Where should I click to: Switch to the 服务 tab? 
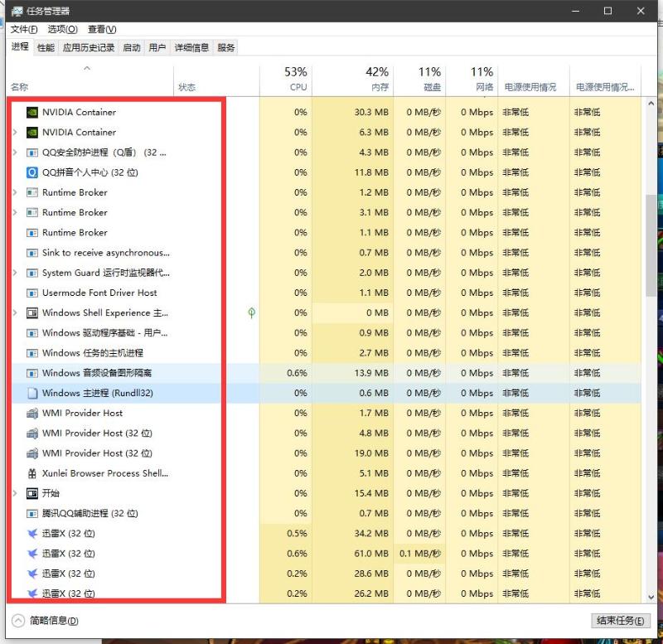(x=225, y=48)
